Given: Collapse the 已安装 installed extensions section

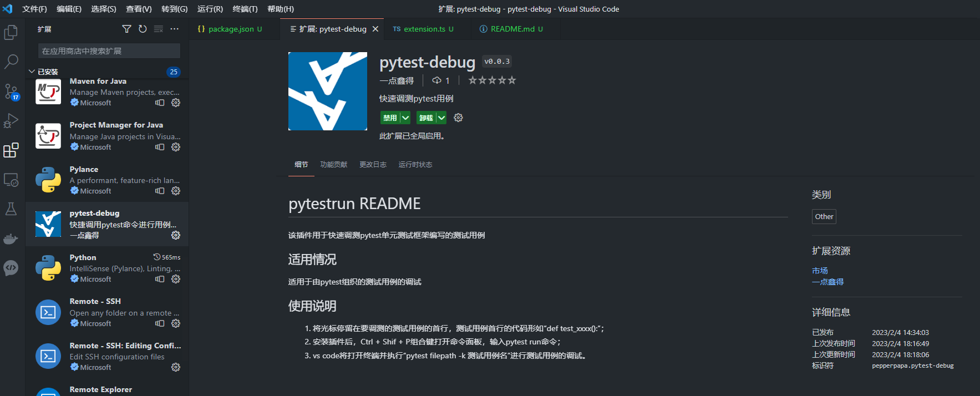Looking at the screenshot, I should pos(32,72).
